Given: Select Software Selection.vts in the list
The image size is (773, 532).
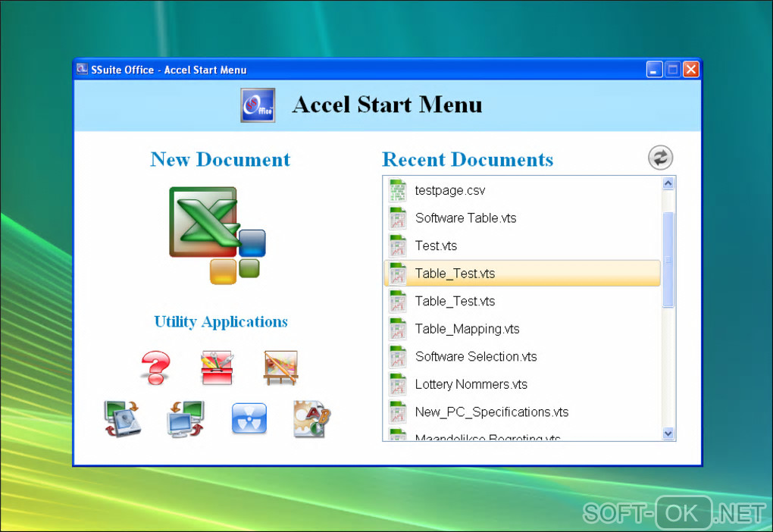Looking at the screenshot, I should (x=521, y=356).
